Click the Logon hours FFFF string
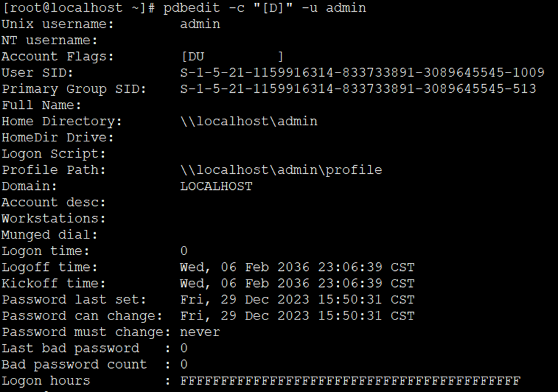Viewport: 558px width, 392px height. click(350, 380)
